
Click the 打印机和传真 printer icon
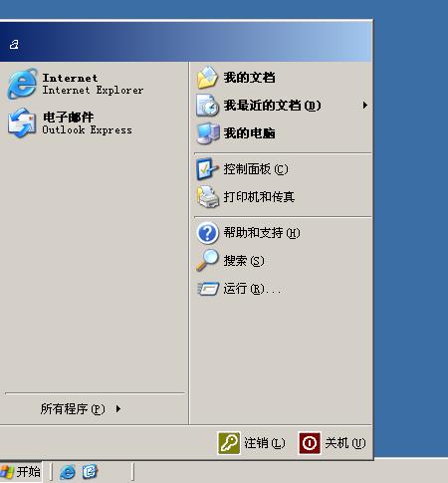208,197
